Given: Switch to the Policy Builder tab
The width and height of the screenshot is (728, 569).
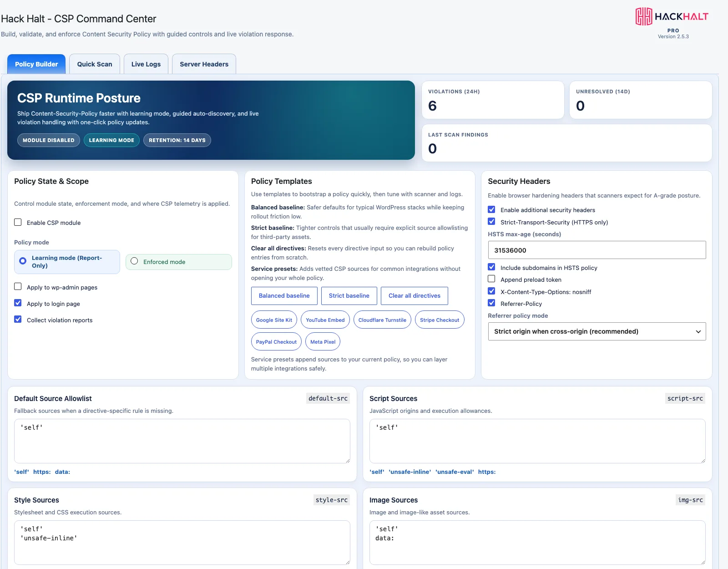Looking at the screenshot, I should click(36, 64).
